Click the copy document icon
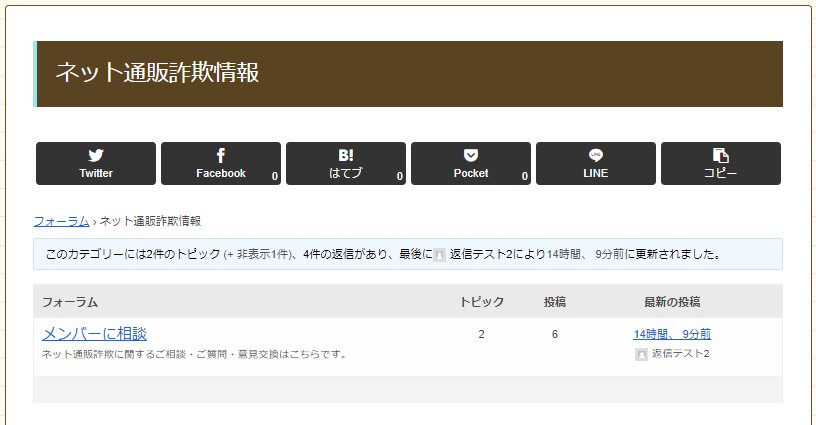This screenshot has height=425, width=816. (x=721, y=155)
